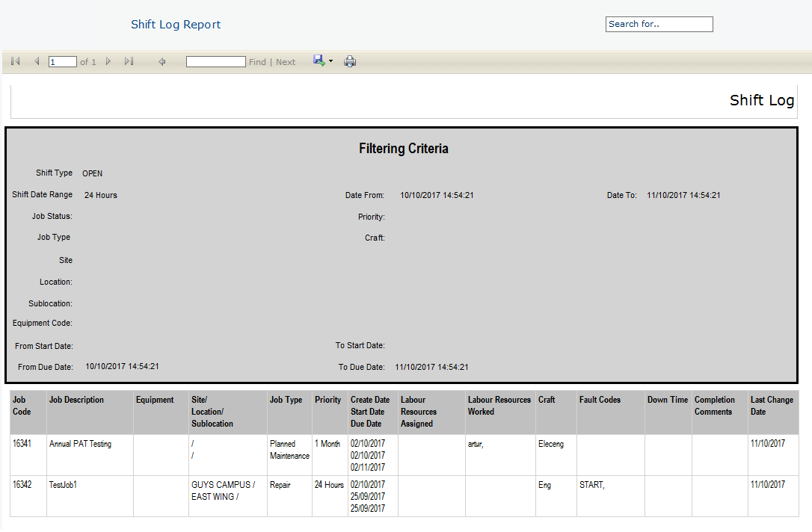This screenshot has width=812, height=532.
Task: Click the Next link in toolbar
Action: (286, 62)
